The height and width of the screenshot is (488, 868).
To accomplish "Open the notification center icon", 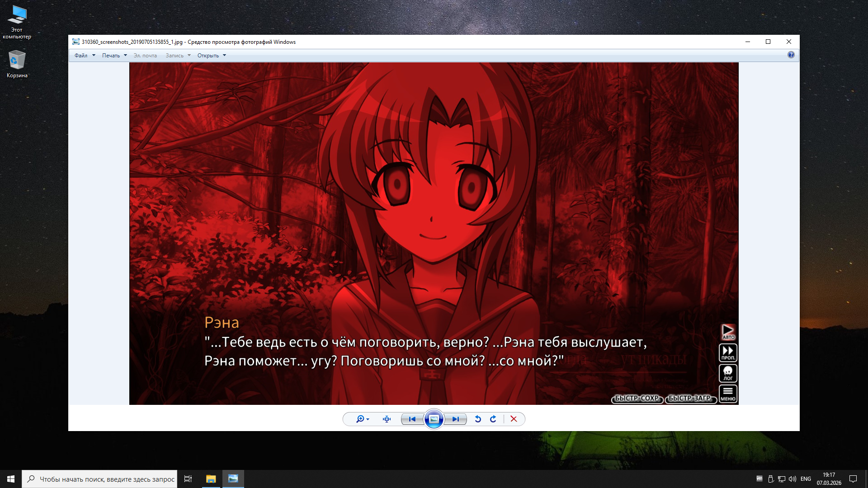I will (853, 479).
